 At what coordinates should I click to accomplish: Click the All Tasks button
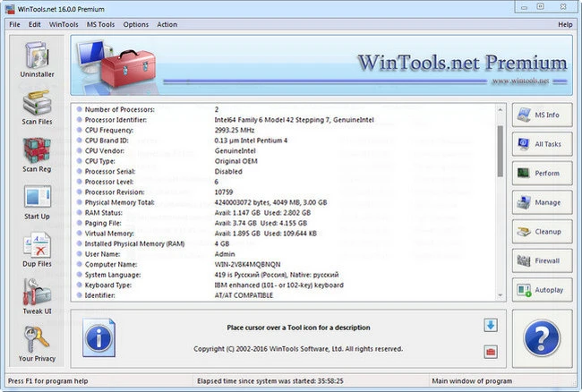tap(542, 144)
